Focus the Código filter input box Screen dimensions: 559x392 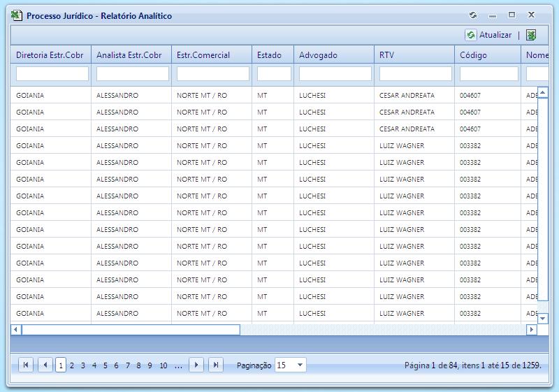tap(488, 73)
